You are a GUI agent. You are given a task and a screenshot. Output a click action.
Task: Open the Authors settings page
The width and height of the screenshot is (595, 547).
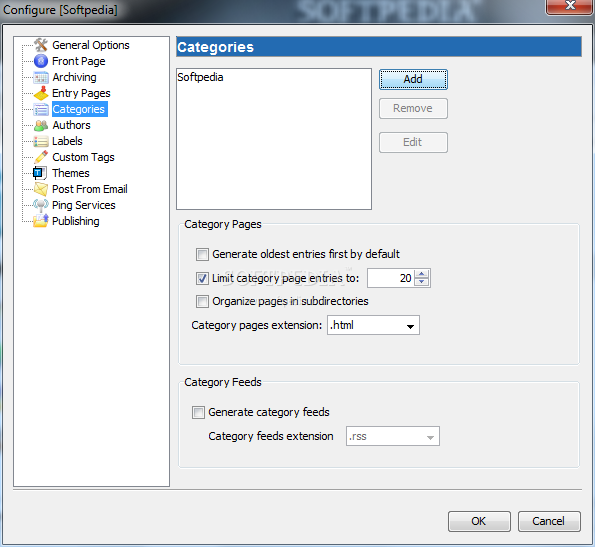[x=71, y=125]
